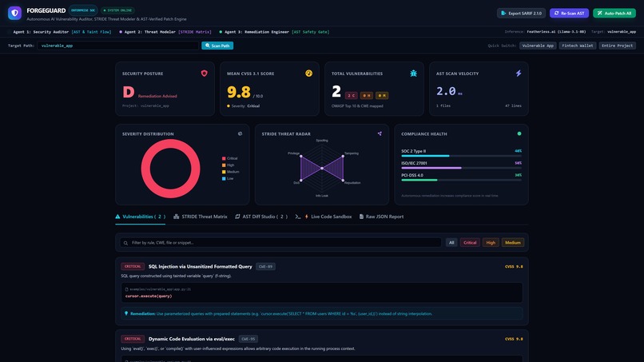Click Dynamic Code Evaluation via eval/exec title

tap(192, 339)
